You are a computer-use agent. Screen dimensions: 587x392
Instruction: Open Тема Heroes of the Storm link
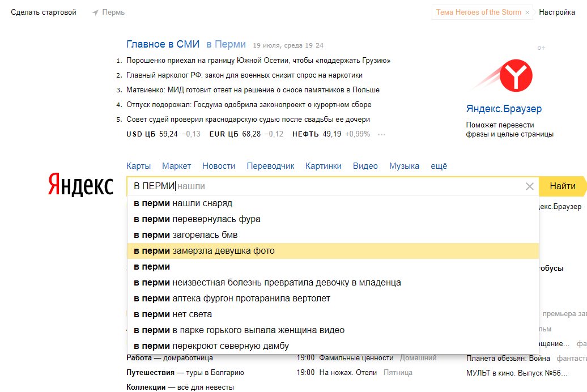[478, 12]
